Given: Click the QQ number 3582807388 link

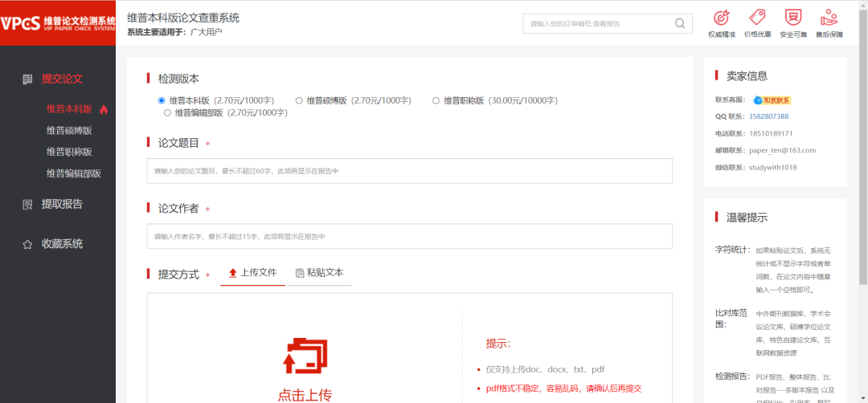Looking at the screenshot, I should click(x=769, y=116).
